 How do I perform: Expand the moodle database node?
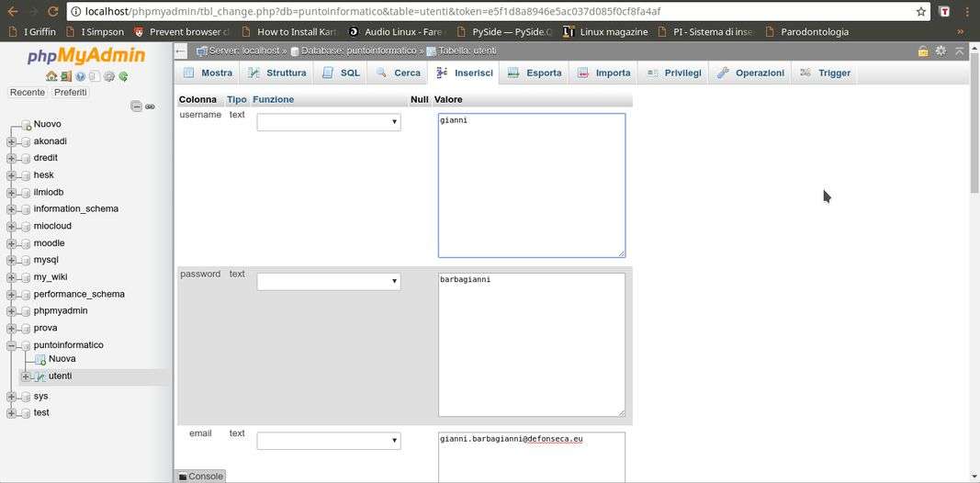(11, 243)
